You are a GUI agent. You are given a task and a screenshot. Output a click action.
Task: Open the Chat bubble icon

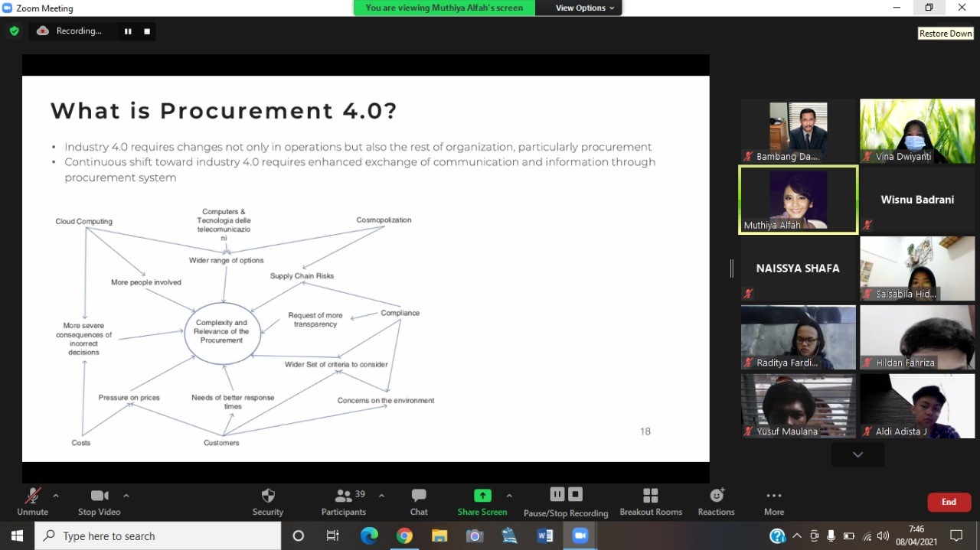pos(419,496)
